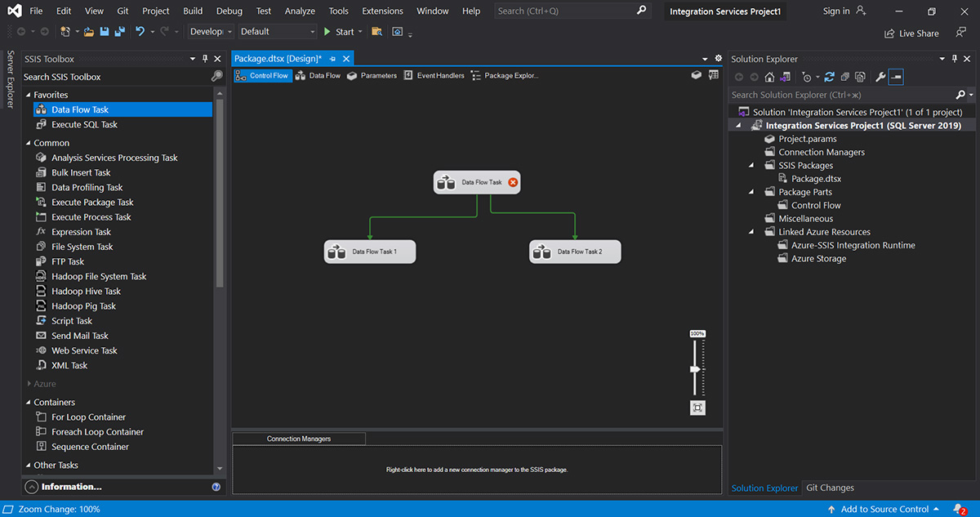Click the zoom fit-to-view button below the slider
The width and height of the screenshot is (980, 517).
coord(697,407)
